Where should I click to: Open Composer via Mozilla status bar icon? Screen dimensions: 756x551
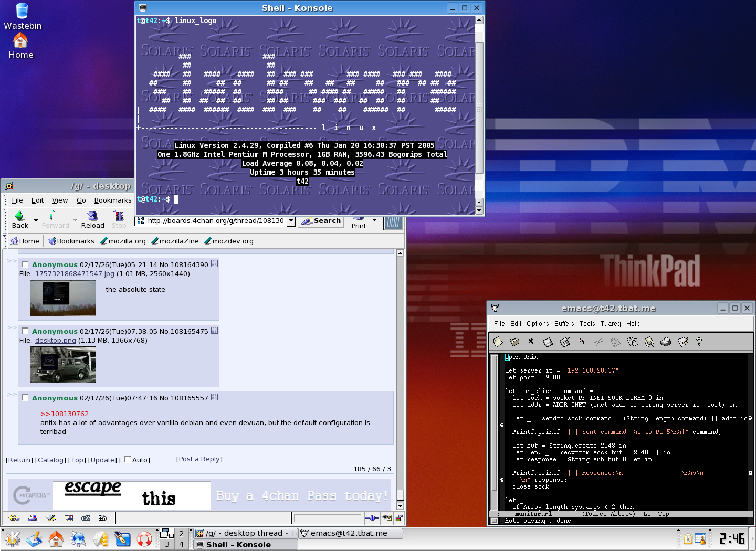tap(51, 518)
